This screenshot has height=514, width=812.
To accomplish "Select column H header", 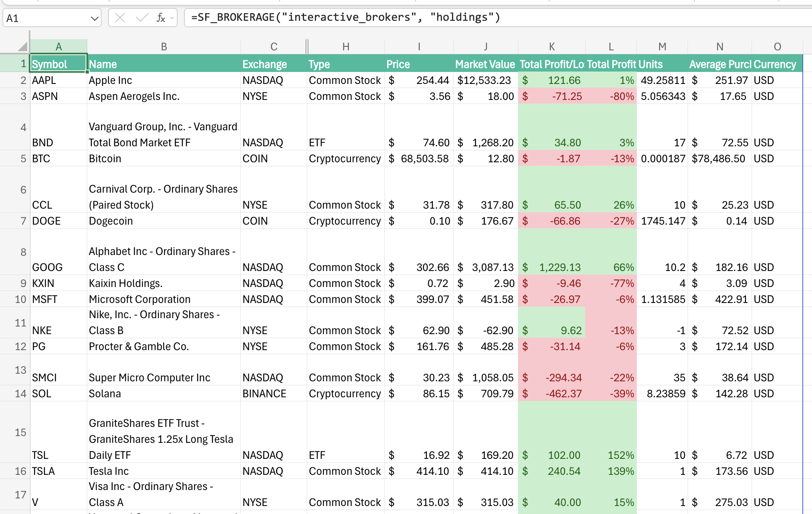I will (346, 47).
